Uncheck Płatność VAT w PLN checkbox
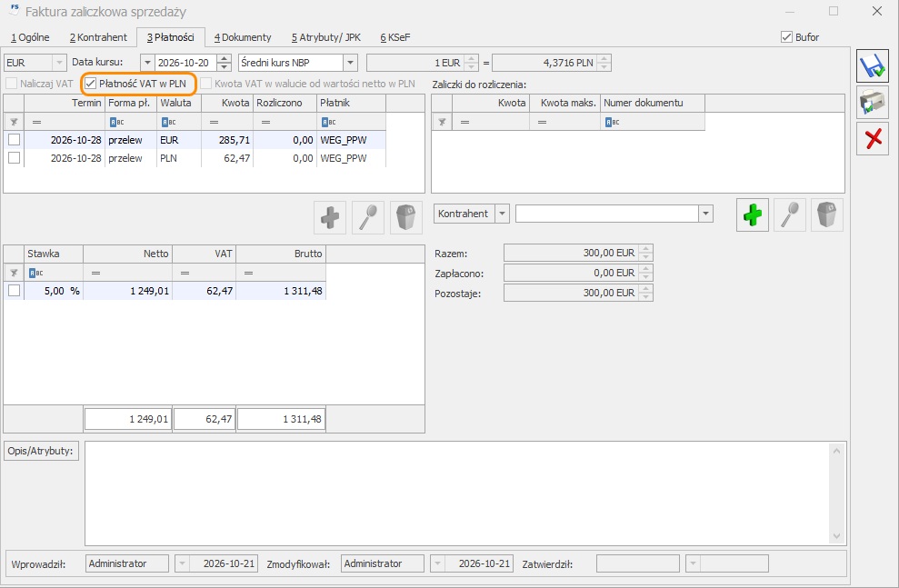This screenshot has height=588, width=899. [x=91, y=84]
